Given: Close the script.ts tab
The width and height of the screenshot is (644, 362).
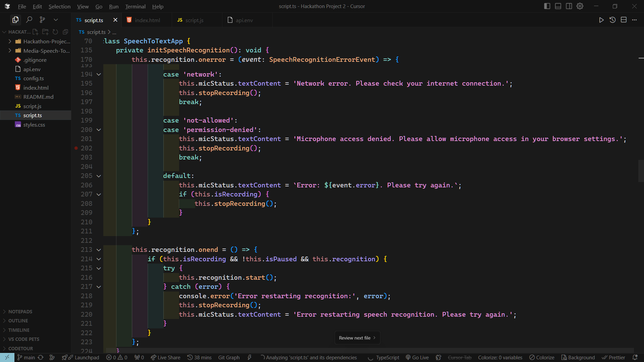Looking at the screenshot, I should [115, 20].
